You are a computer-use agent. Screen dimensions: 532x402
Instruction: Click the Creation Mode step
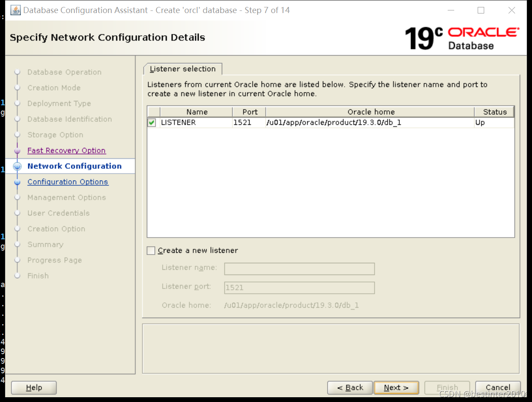click(x=54, y=88)
